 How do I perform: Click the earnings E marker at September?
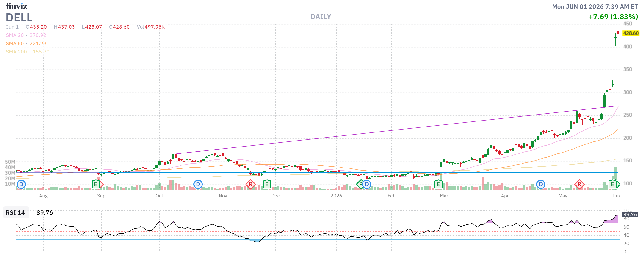[96, 185]
